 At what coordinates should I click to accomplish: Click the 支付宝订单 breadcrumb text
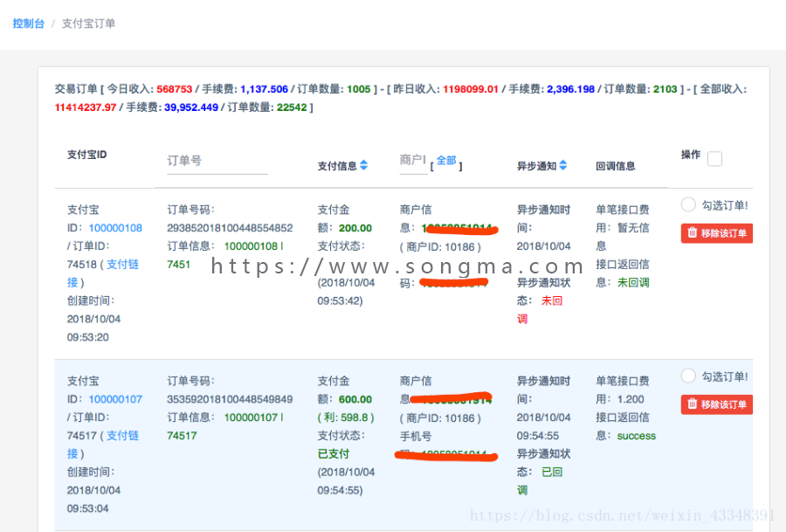tap(88, 24)
